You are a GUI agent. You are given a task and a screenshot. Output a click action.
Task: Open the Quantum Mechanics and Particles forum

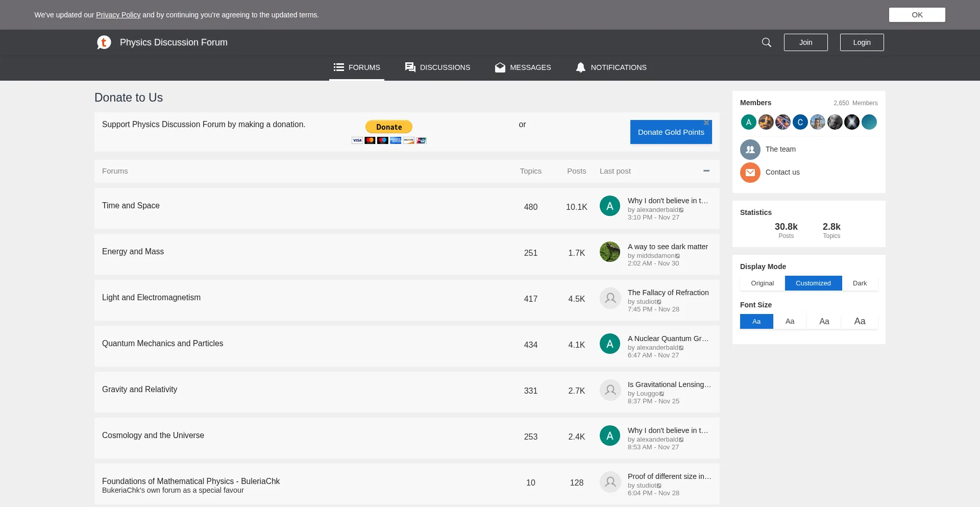tap(162, 344)
